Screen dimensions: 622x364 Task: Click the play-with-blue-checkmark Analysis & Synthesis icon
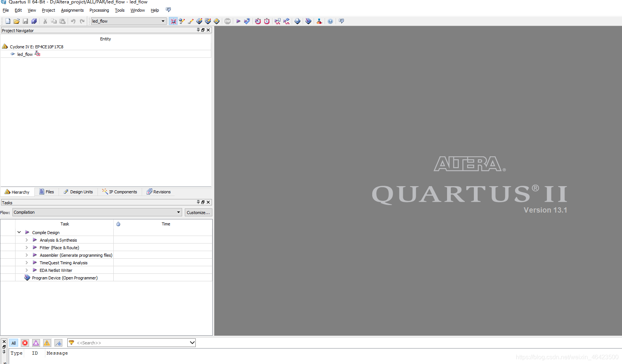pos(247,21)
